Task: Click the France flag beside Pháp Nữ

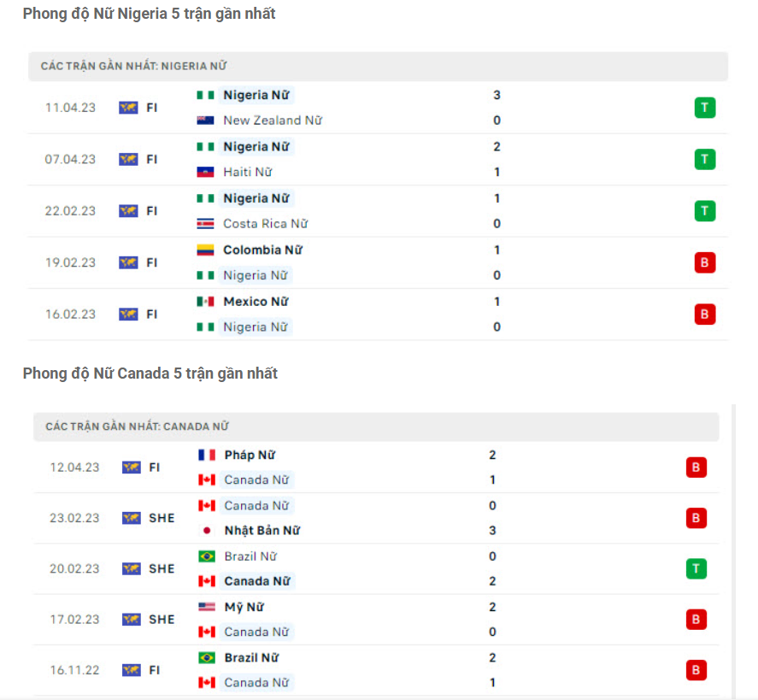Action: point(205,455)
